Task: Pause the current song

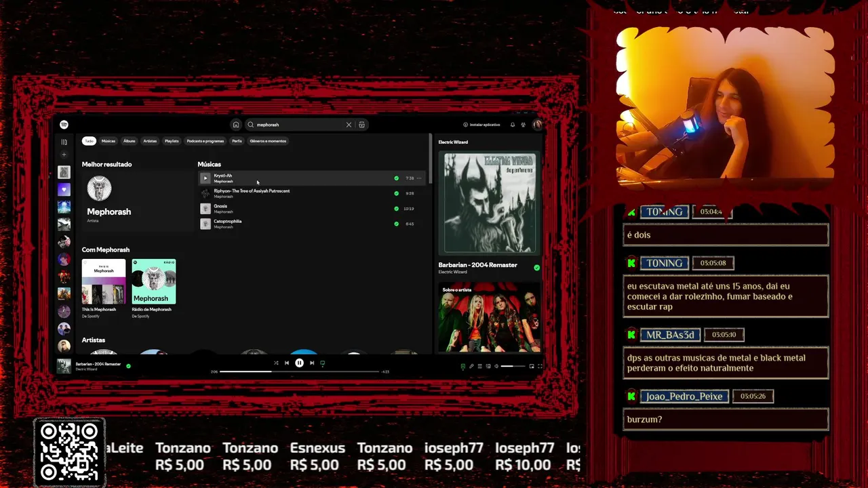Action: click(299, 363)
